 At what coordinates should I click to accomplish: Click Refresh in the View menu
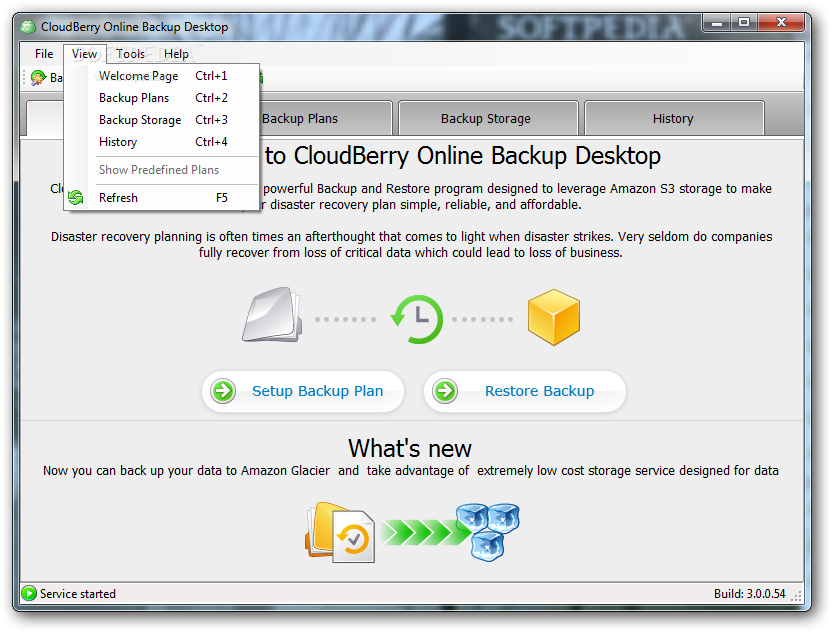pyautogui.click(x=162, y=198)
